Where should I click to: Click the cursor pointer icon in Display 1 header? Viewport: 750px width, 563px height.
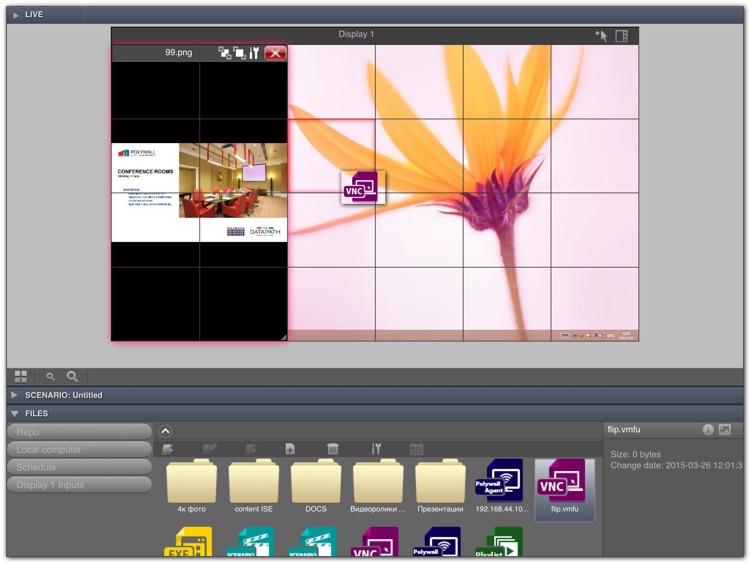click(601, 35)
